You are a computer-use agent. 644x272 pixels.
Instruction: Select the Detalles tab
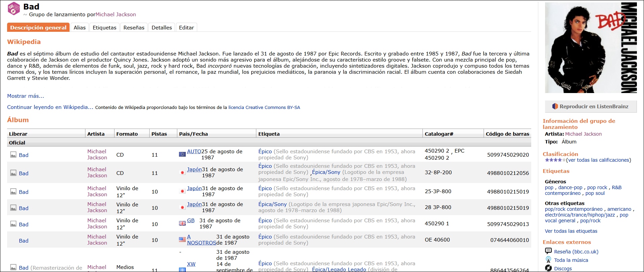pyautogui.click(x=162, y=27)
